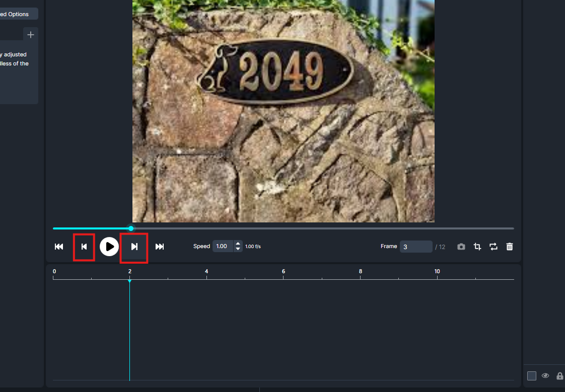The image size is (565, 392).
Task: Toggle loop playback icon
Action: pyautogui.click(x=493, y=247)
